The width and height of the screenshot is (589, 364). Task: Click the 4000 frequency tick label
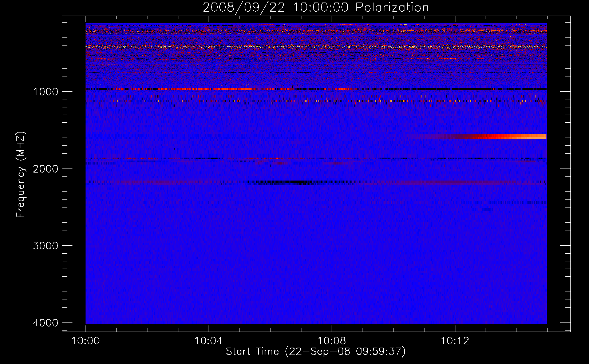coord(46,323)
